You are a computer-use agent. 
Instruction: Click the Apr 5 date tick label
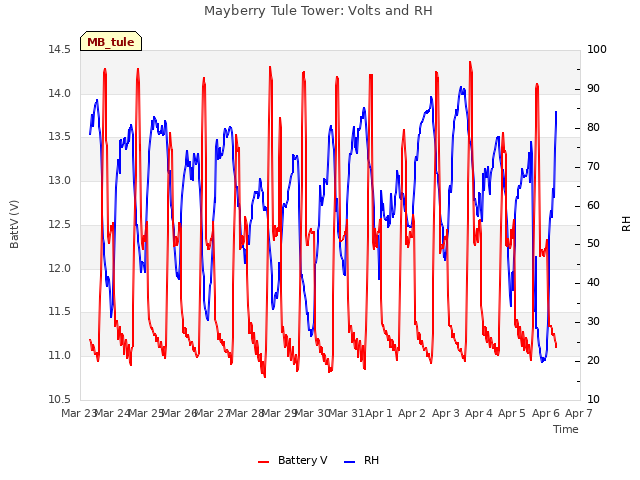512,413
